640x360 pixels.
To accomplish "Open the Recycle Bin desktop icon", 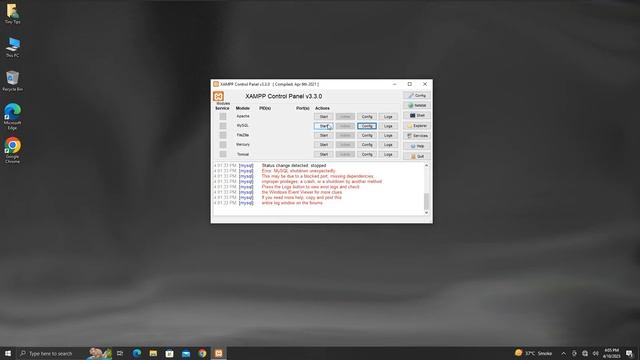I will (x=13, y=81).
